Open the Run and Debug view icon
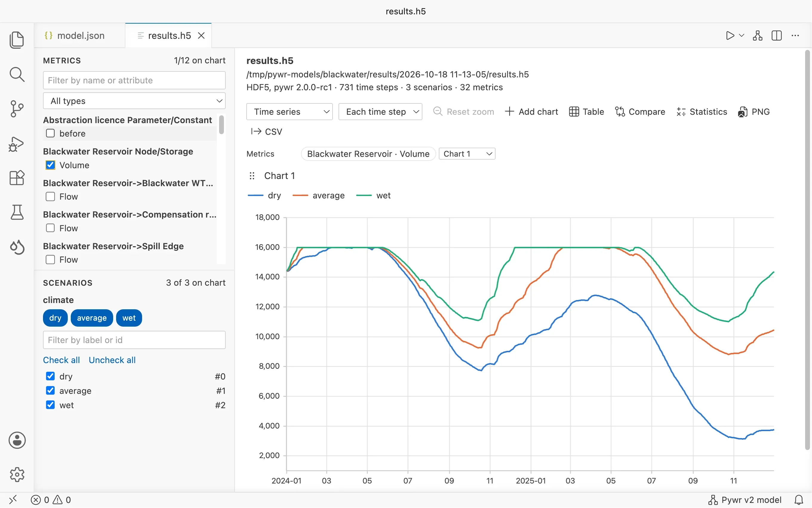The height and width of the screenshot is (508, 812). click(17, 144)
